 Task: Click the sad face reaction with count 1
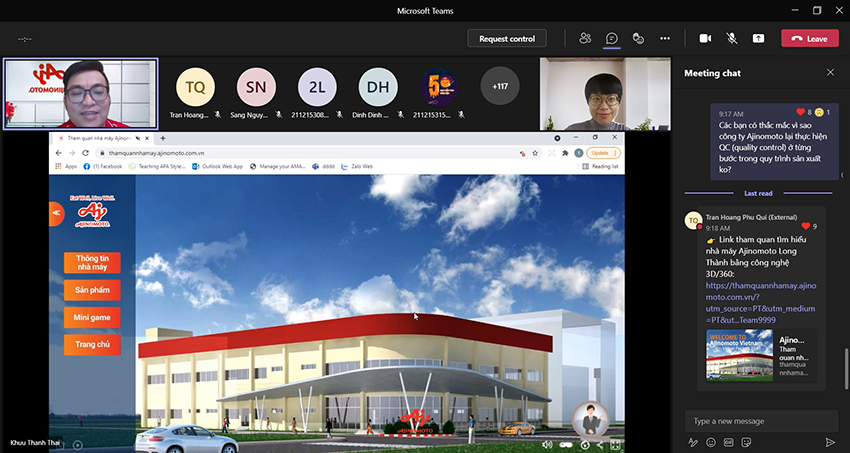coord(819,112)
